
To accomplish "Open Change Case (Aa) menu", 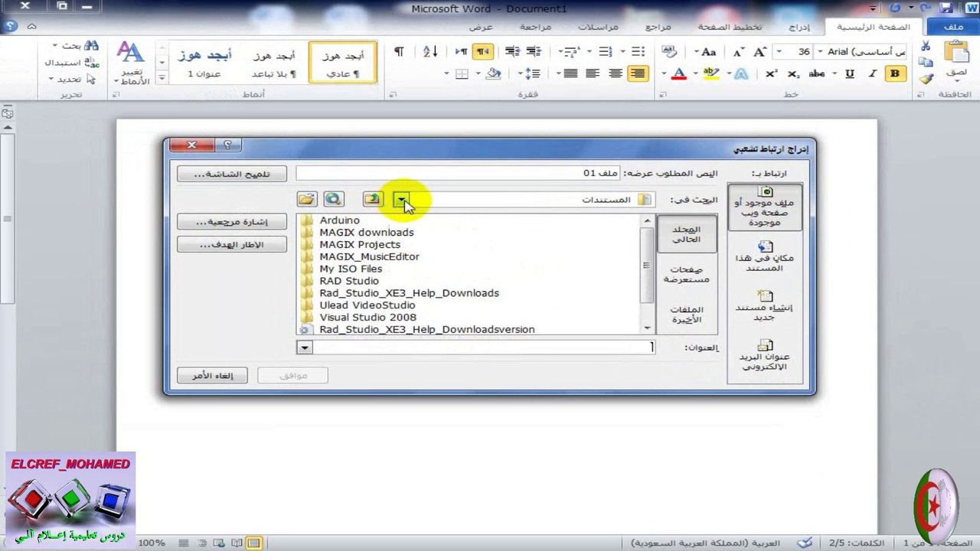I will (x=709, y=52).
